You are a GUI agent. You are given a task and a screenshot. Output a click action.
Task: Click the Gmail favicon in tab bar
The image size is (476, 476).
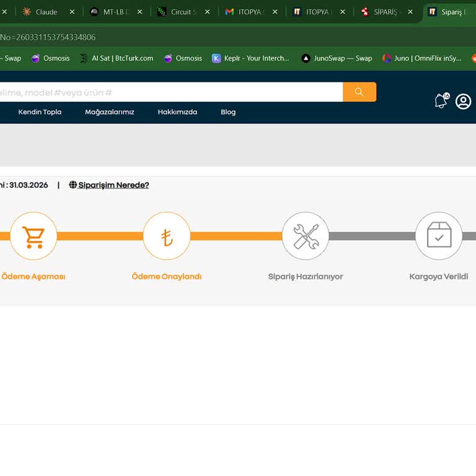[229, 12]
